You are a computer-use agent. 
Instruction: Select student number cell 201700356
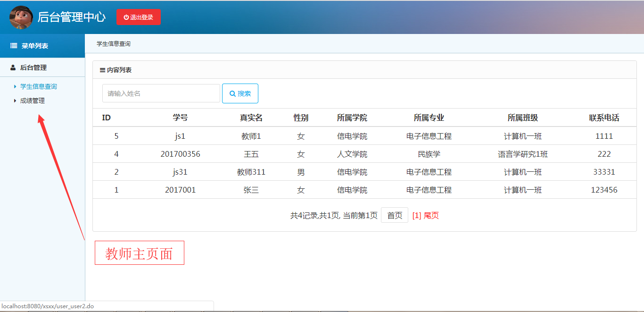point(180,154)
